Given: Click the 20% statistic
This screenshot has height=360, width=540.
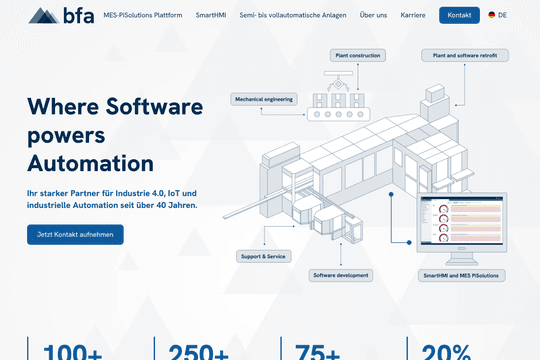Looking at the screenshot, I should (446, 352).
